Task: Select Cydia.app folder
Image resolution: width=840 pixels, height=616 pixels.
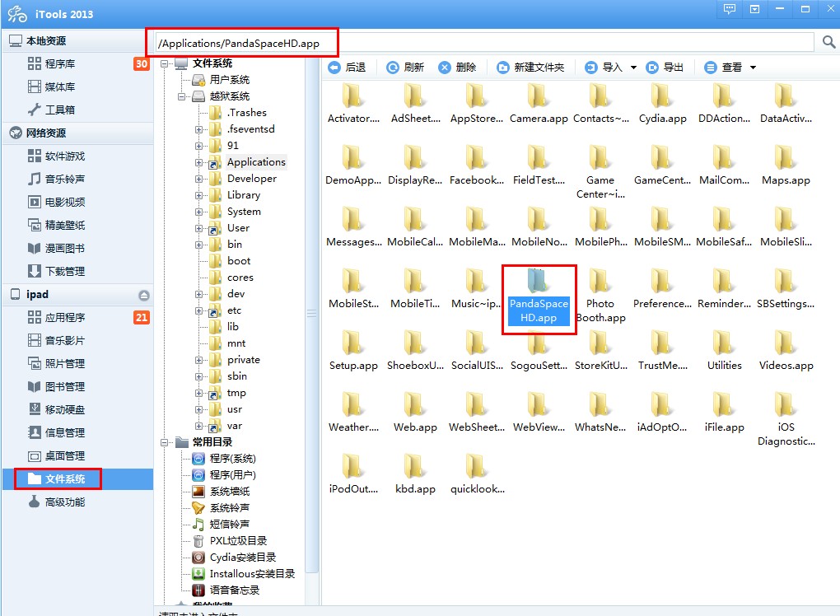Action: [662, 105]
